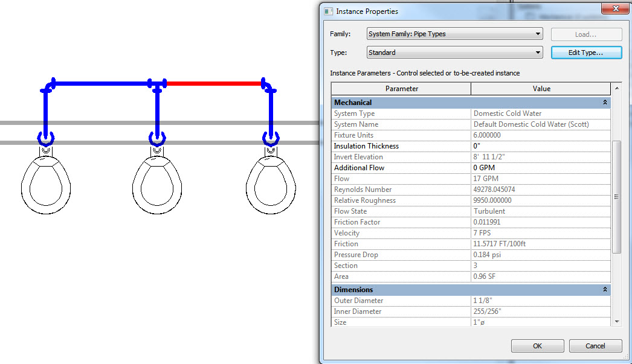Collapse the Dimensions parameter group
Viewport: 632px width, 364px height.
click(x=605, y=290)
